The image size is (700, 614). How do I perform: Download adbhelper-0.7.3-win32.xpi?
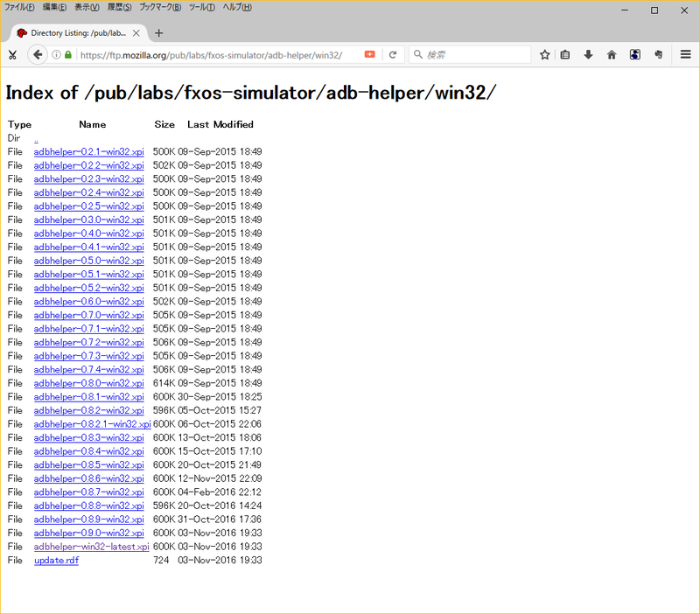(x=89, y=356)
